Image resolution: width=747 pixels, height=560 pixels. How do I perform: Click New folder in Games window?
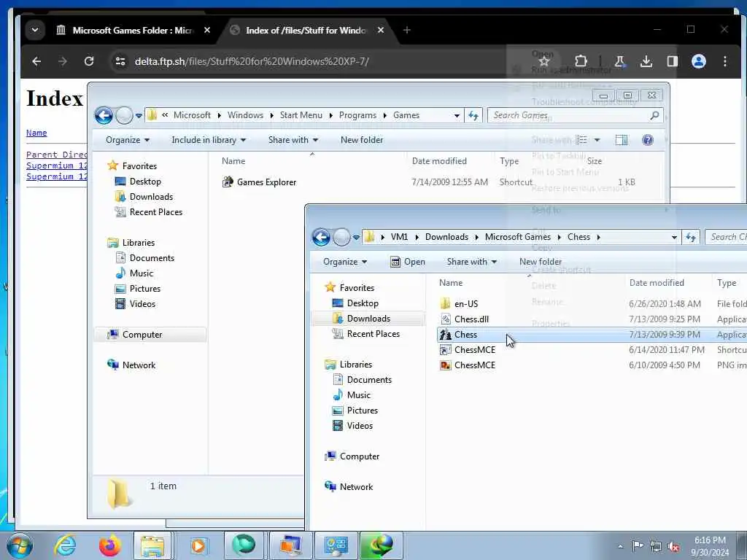coord(362,140)
